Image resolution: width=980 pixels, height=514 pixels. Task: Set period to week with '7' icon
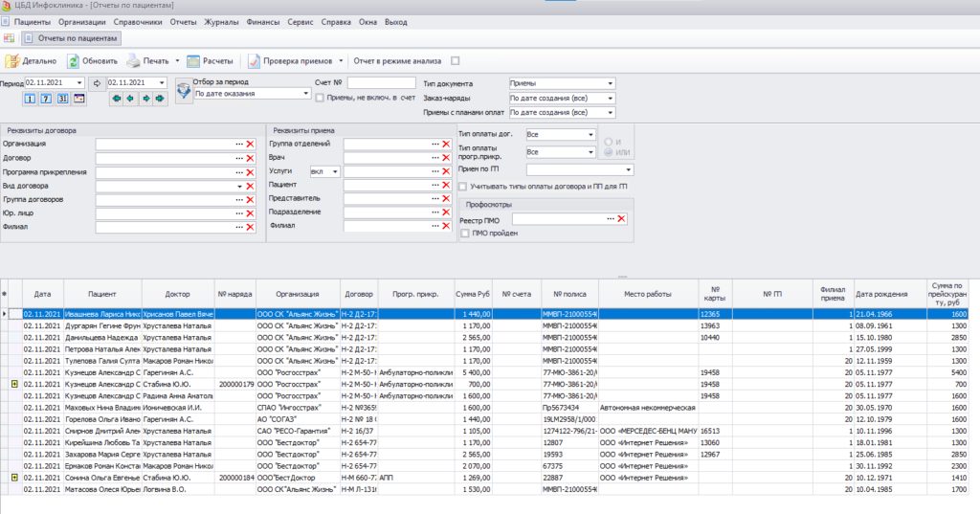(46, 99)
